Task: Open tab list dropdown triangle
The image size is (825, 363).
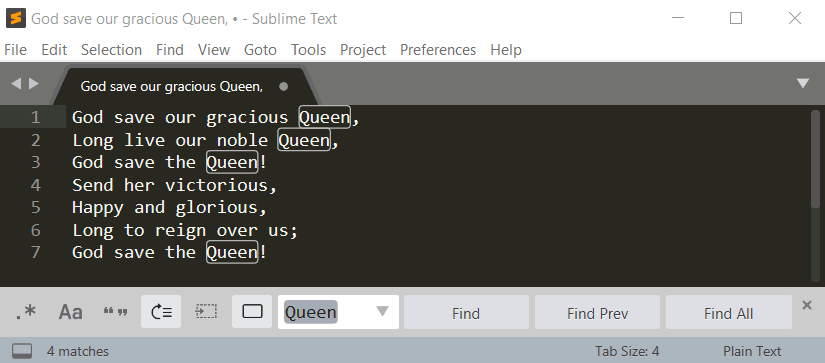Action: point(803,83)
